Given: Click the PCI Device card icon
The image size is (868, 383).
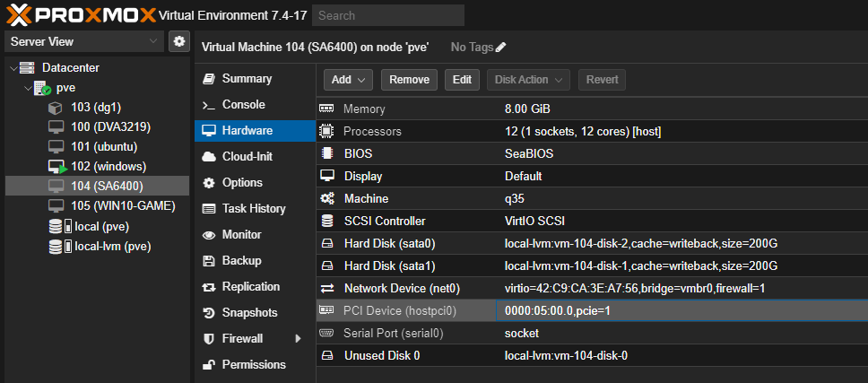Looking at the screenshot, I should tap(326, 310).
